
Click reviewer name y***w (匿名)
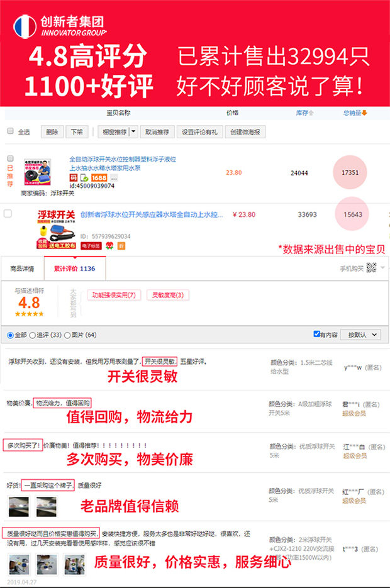click(x=362, y=367)
